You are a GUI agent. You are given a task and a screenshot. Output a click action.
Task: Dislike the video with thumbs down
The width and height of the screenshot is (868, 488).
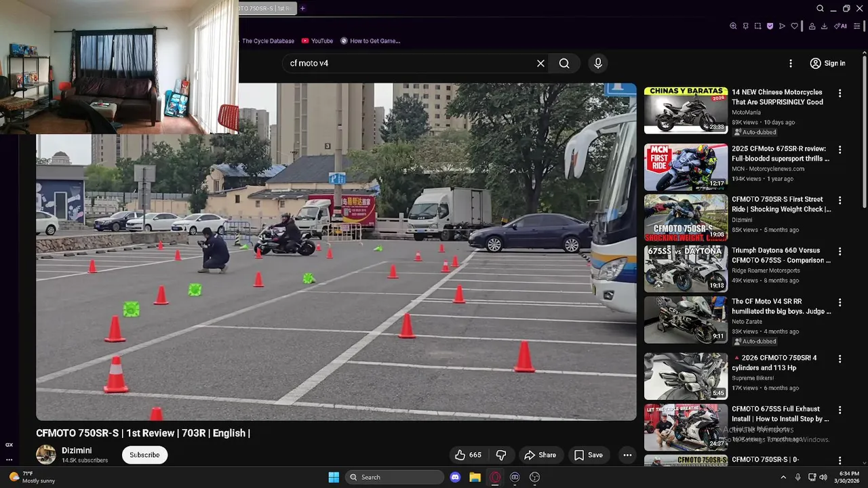[501, 455]
